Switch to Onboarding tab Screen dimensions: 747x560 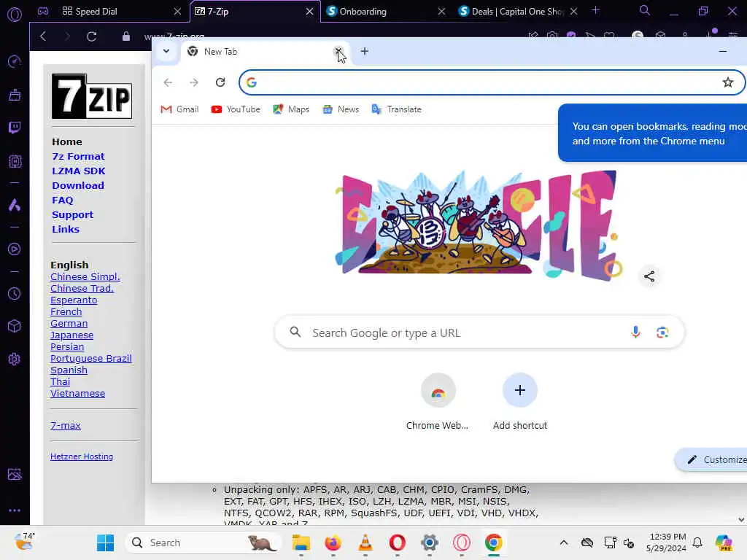pos(387,12)
